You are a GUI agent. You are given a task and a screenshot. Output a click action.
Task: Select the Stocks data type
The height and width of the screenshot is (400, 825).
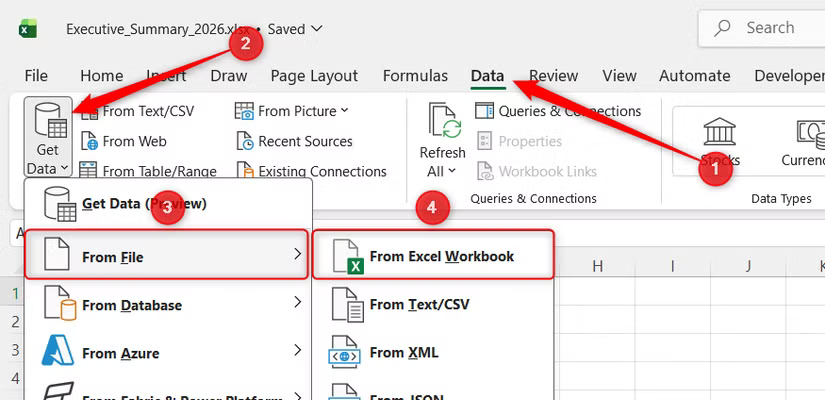pos(719,140)
